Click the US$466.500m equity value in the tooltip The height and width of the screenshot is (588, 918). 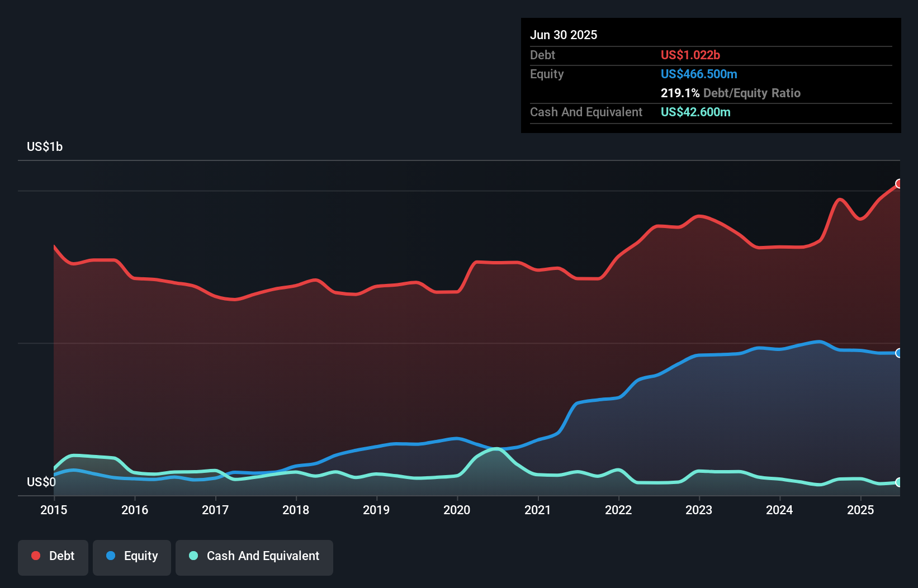(x=699, y=74)
